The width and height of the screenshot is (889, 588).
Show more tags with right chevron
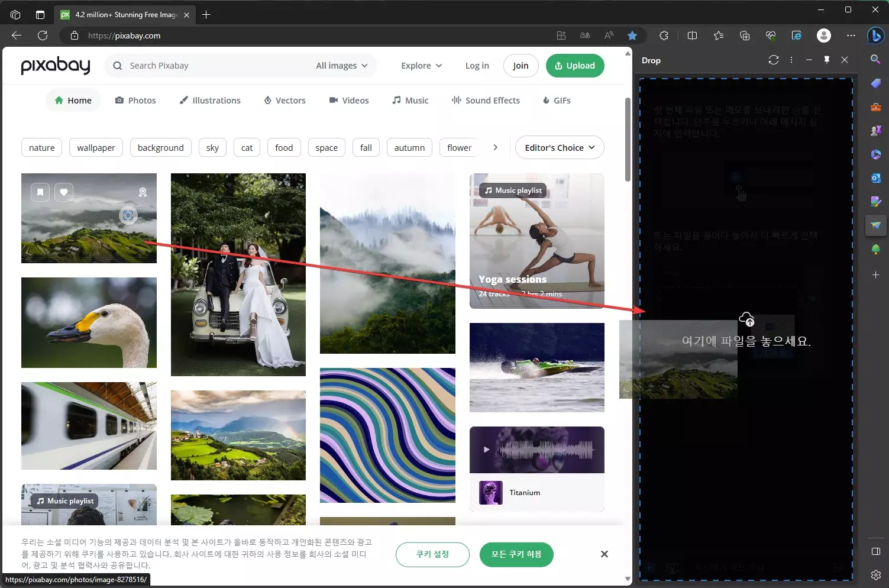point(495,147)
